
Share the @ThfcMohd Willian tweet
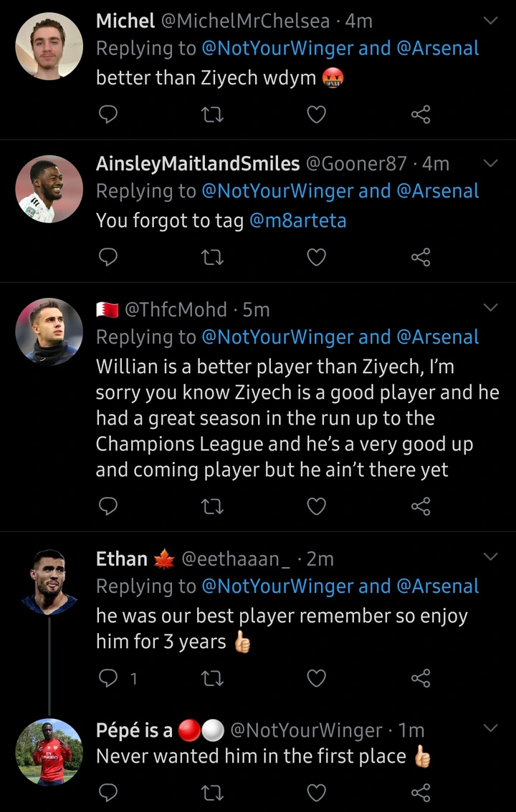pyautogui.click(x=421, y=506)
